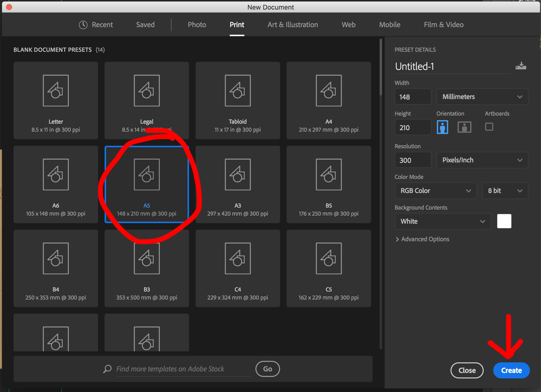Screen dimensions: 541x392
Task: Select the B5 preset
Action: click(x=329, y=184)
